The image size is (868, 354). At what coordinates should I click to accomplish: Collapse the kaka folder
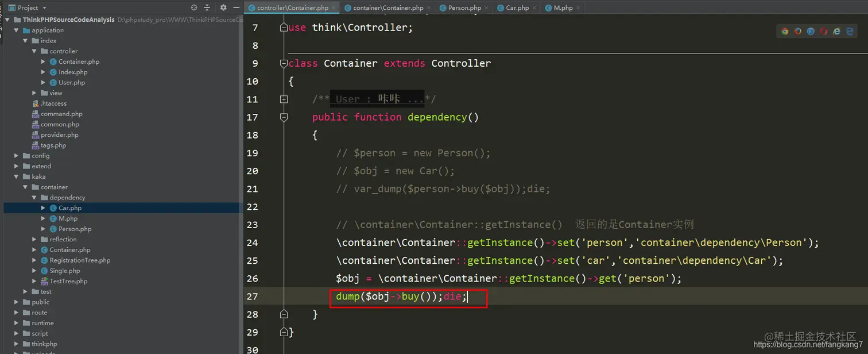click(x=16, y=176)
